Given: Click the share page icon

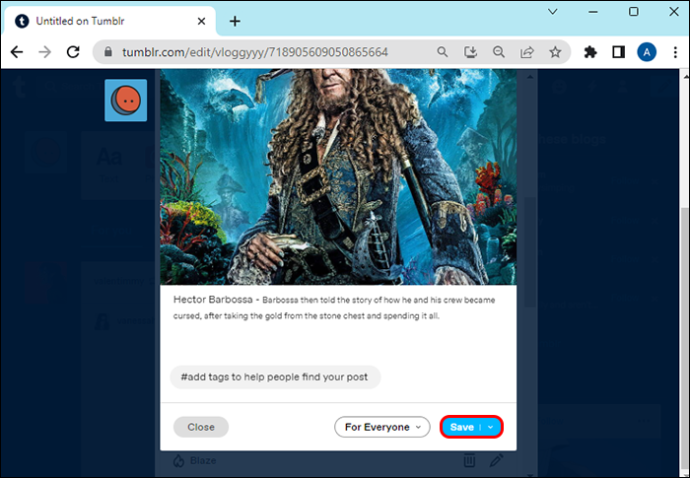Looking at the screenshot, I should 527,52.
